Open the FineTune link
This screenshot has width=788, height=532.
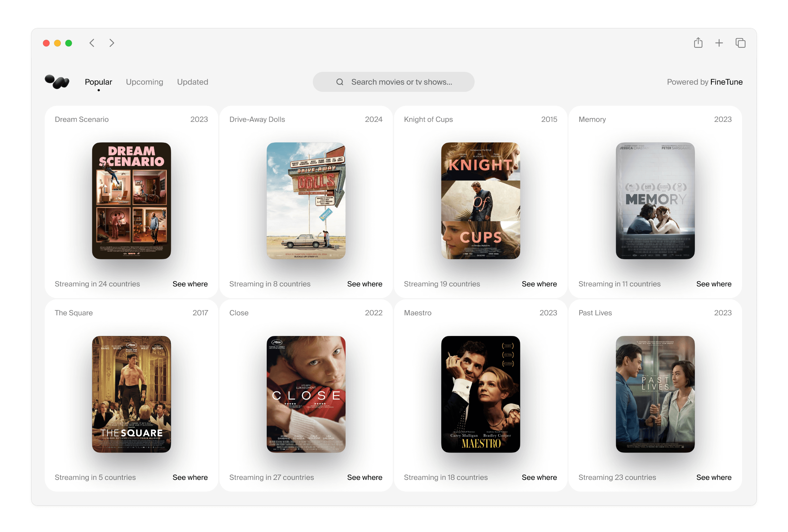726,82
